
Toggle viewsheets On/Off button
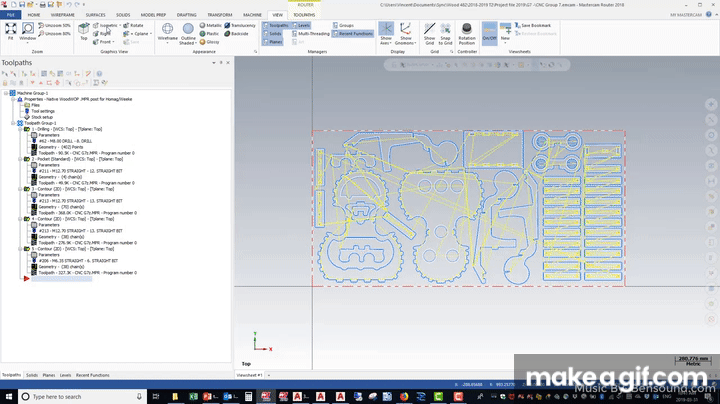(490, 31)
